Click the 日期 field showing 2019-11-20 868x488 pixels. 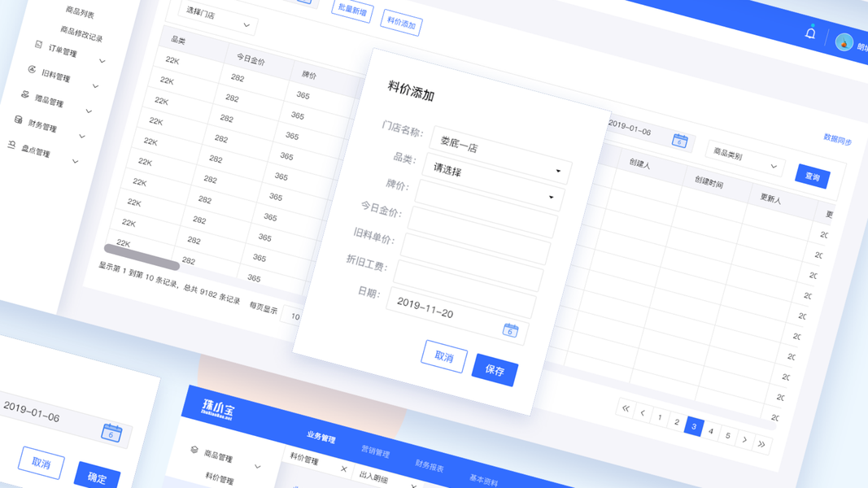click(458, 316)
